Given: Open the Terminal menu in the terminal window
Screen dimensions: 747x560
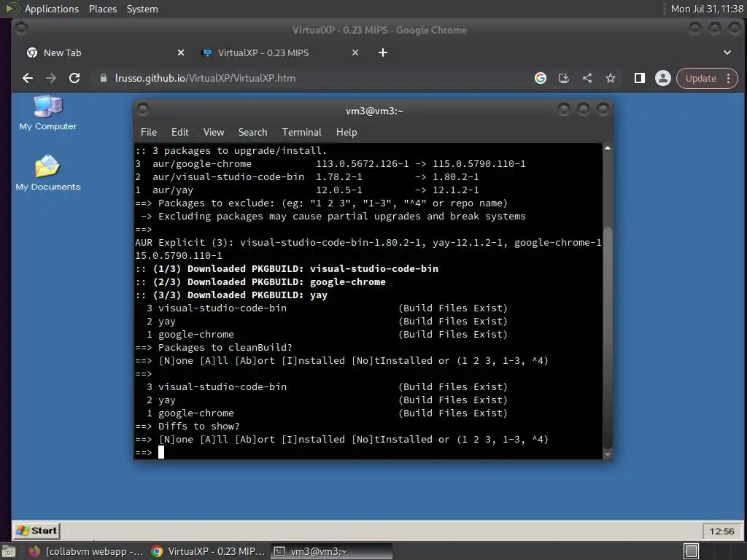Looking at the screenshot, I should (x=301, y=133).
